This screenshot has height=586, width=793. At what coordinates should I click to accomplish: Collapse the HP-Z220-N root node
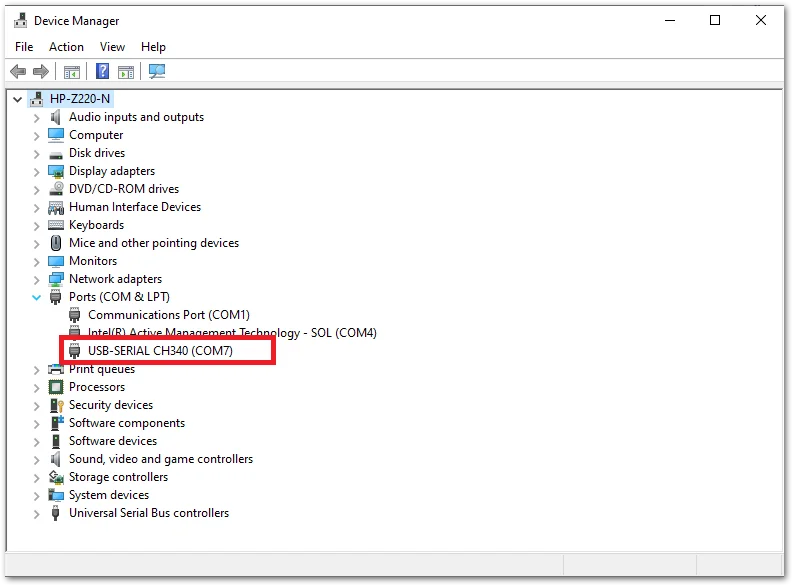pos(18,99)
